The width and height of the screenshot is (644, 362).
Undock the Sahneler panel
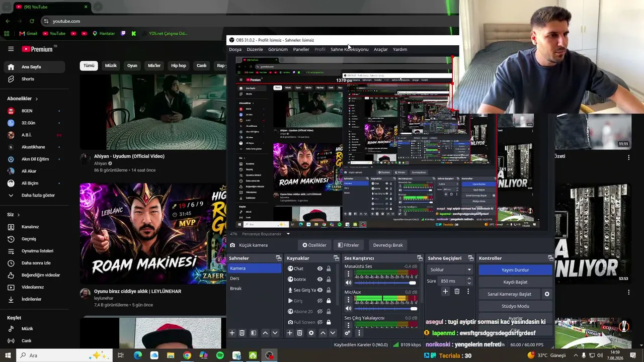(x=278, y=258)
